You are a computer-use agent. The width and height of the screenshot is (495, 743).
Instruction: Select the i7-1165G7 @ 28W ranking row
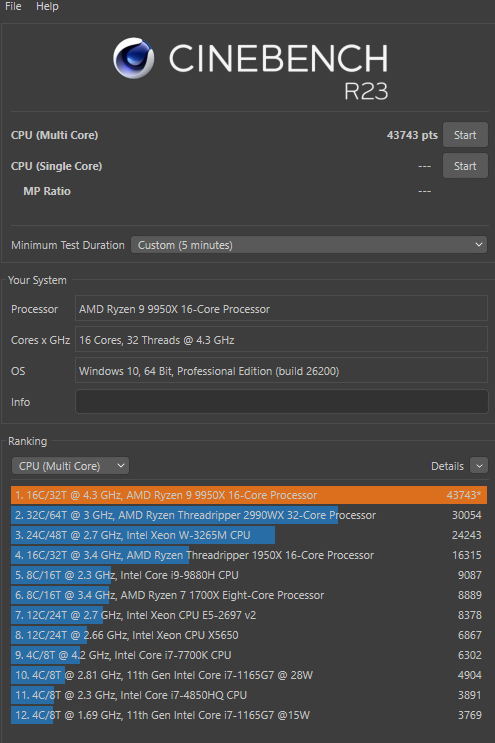click(x=249, y=675)
